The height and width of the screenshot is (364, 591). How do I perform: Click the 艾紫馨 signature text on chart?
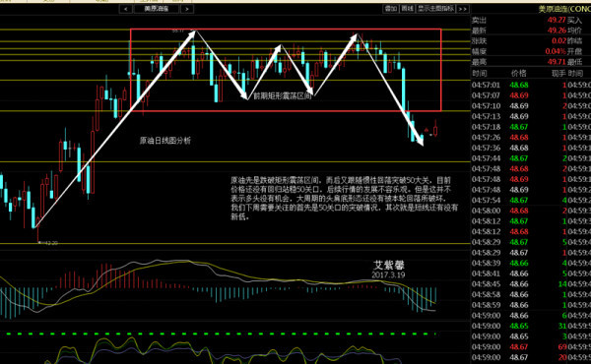[389, 265]
